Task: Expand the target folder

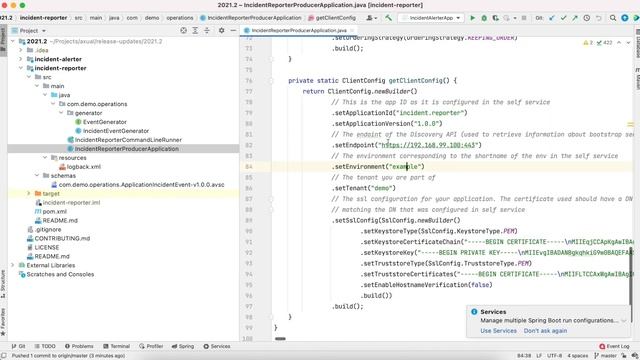Action: tap(29, 193)
